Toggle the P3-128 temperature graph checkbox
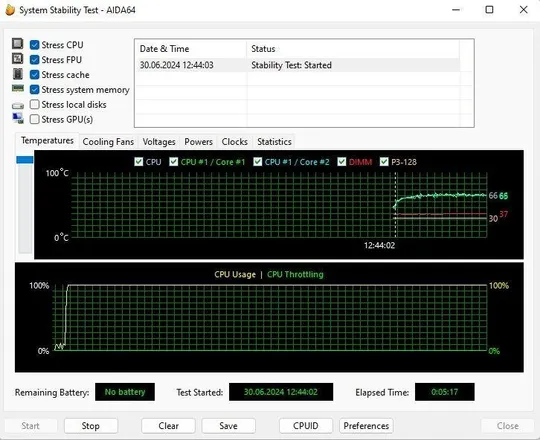540x440 pixels. tap(384, 162)
